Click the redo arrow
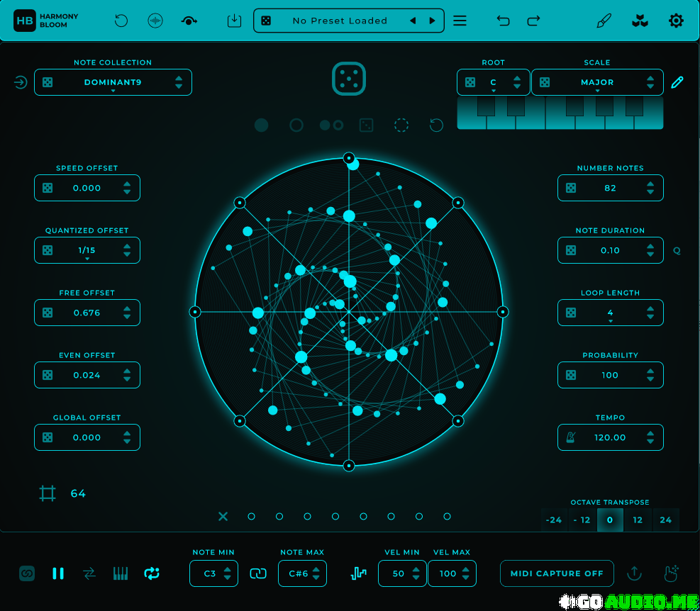 533,21
